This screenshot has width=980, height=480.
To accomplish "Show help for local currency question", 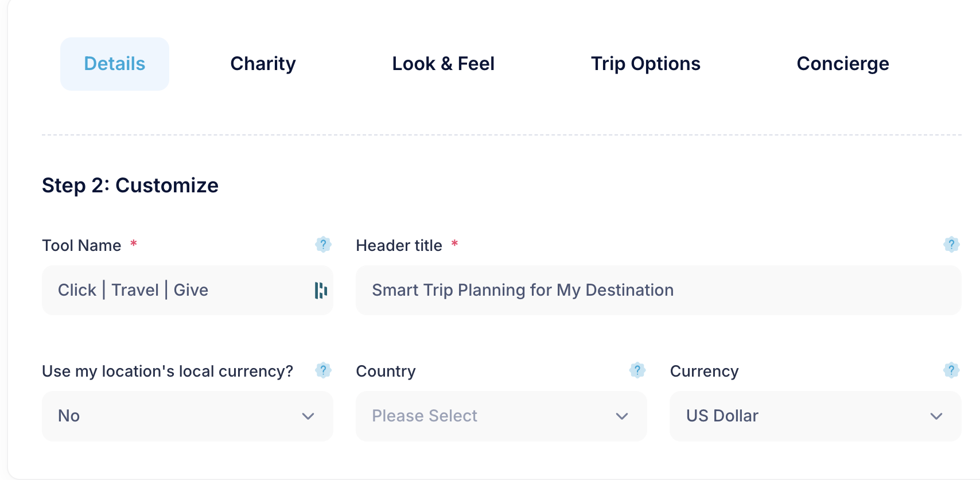I will coord(323,370).
